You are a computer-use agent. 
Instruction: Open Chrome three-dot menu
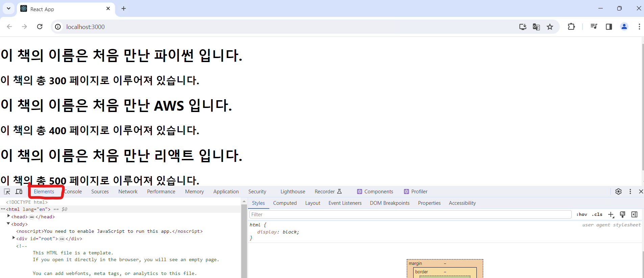point(639,27)
